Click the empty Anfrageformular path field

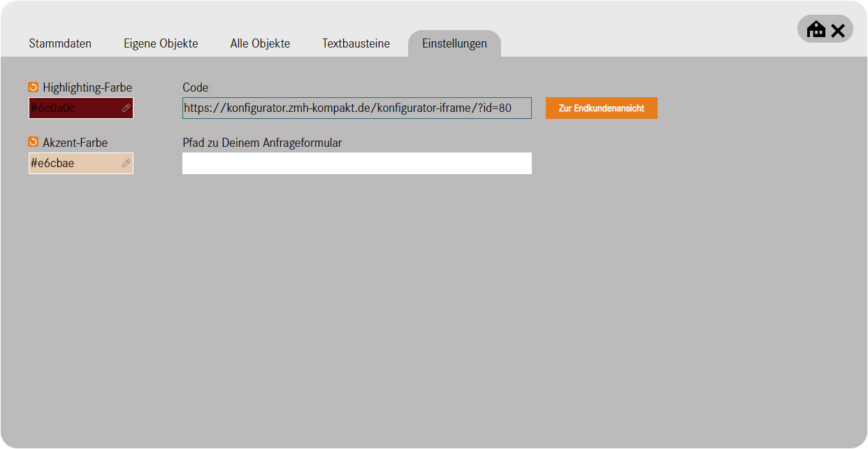(357, 163)
